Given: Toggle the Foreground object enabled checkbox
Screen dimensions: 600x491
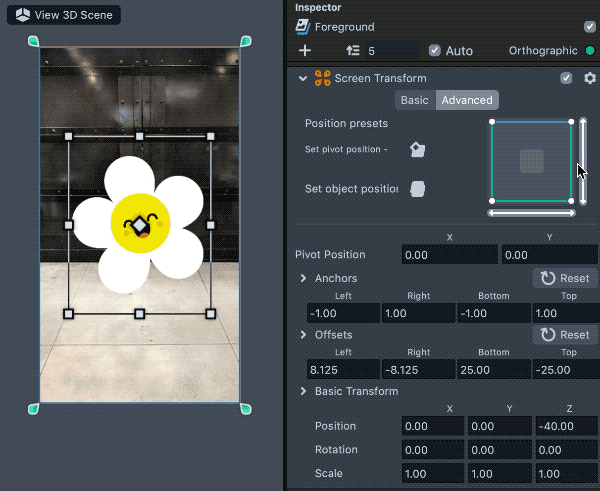Looking at the screenshot, I should point(589,27).
